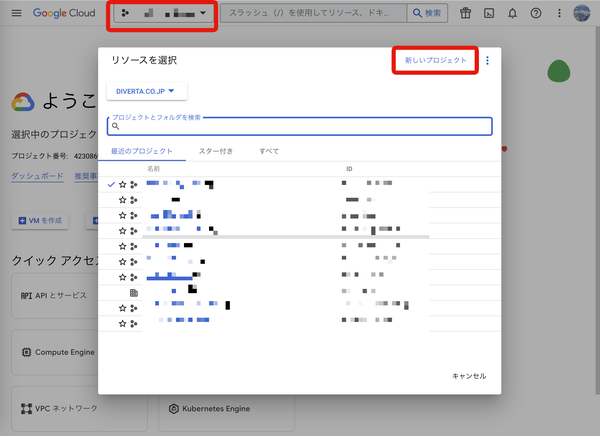
Task: Click the Google Cloud logo
Action: coord(64,13)
